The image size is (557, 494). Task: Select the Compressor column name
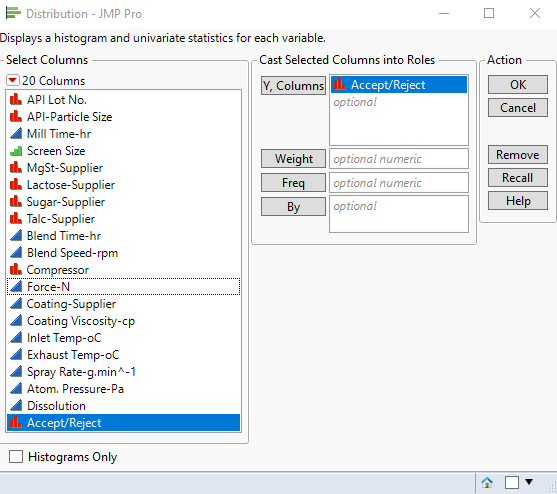point(58,270)
